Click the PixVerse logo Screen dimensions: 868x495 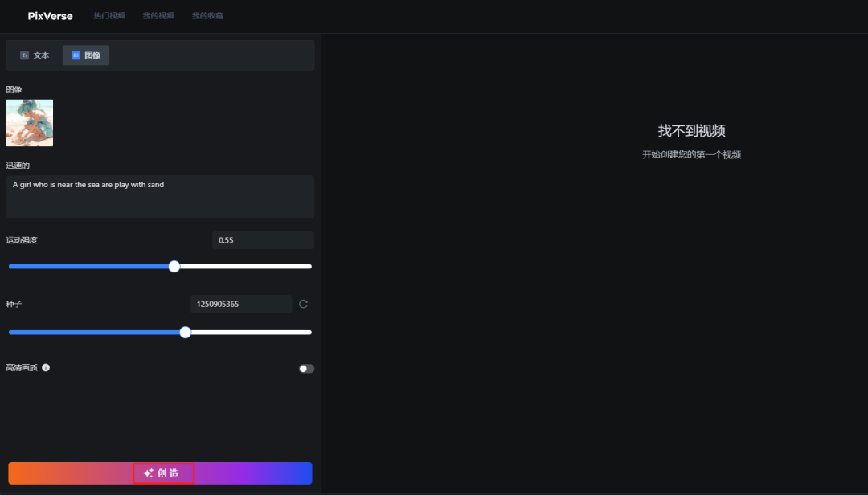tap(49, 15)
